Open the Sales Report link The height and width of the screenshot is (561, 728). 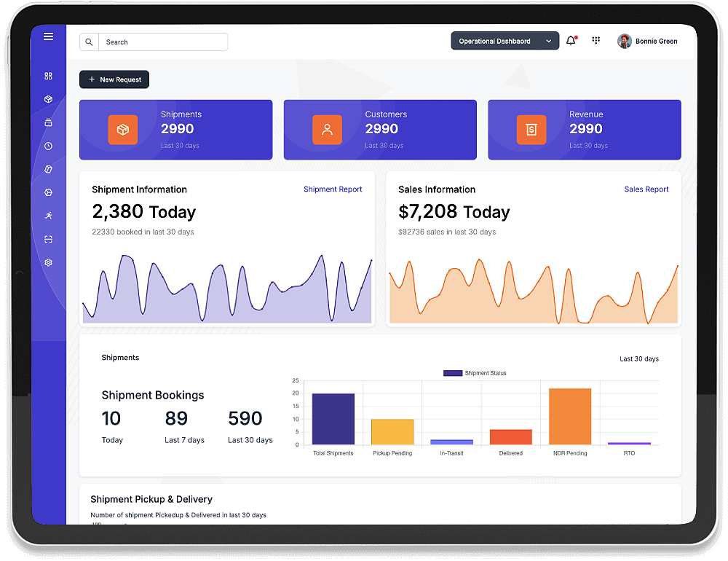(646, 189)
